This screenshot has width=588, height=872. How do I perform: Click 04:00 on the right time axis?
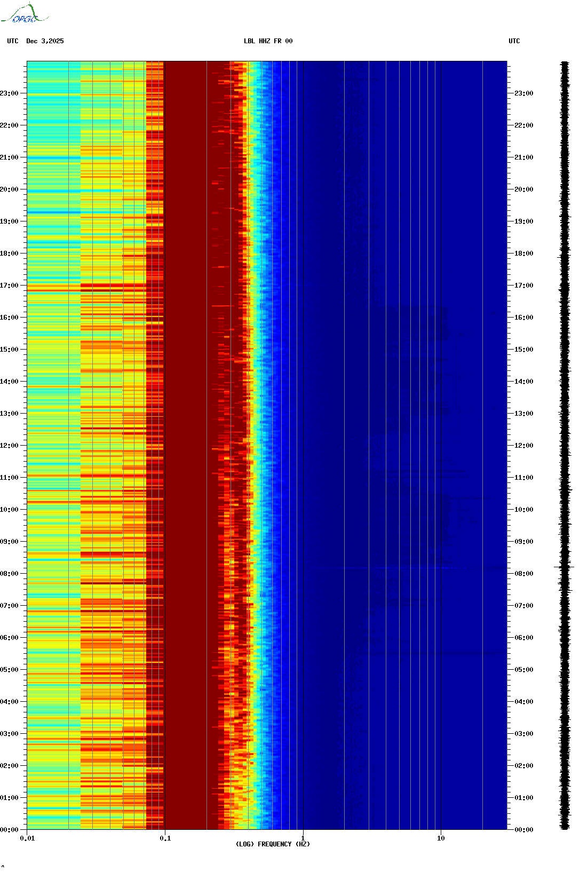tap(524, 702)
